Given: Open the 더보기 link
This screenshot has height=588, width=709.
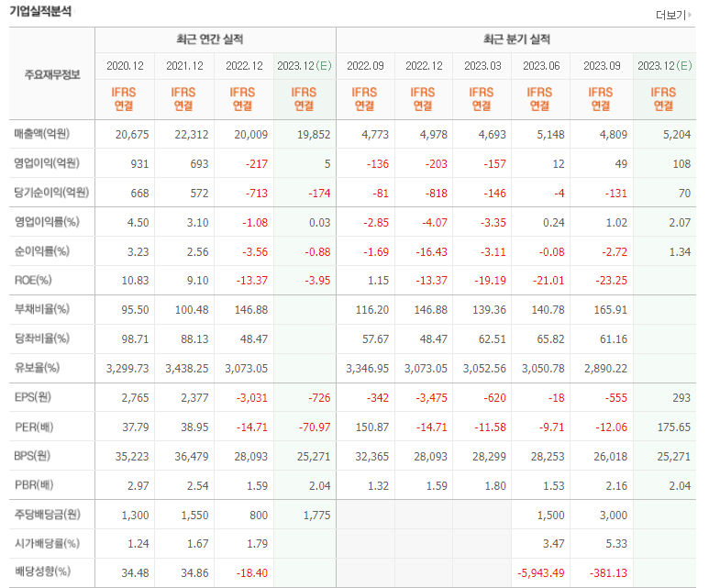Looking at the screenshot, I should pos(670,15).
